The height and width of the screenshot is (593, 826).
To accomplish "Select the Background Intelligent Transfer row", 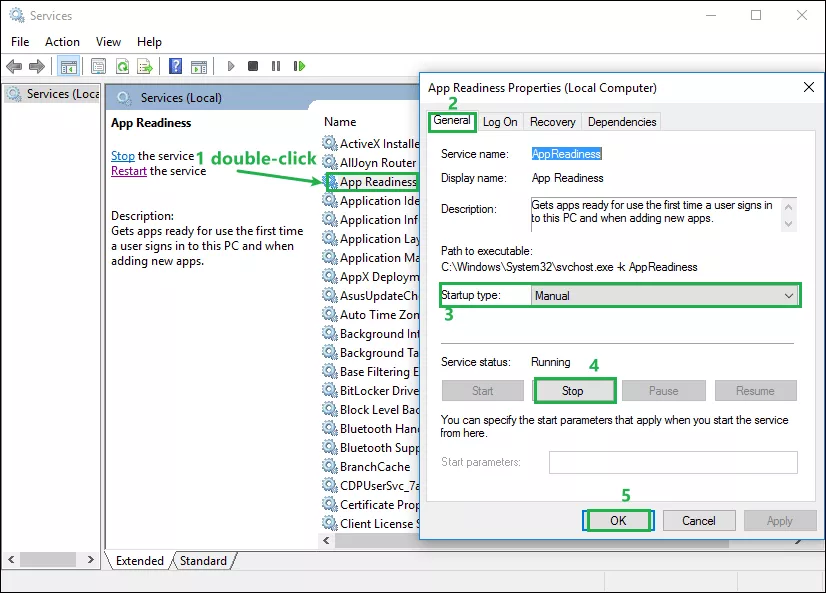I will point(371,333).
